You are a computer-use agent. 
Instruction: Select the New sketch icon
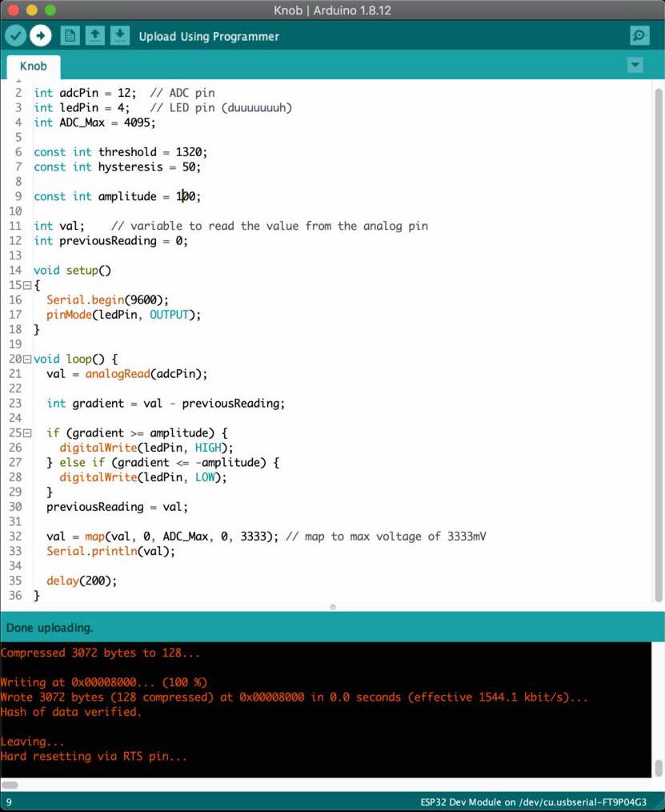point(70,35)
